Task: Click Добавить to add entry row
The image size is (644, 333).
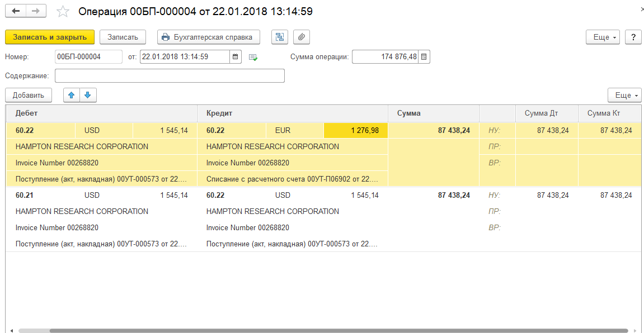Action: click(28, 96)
